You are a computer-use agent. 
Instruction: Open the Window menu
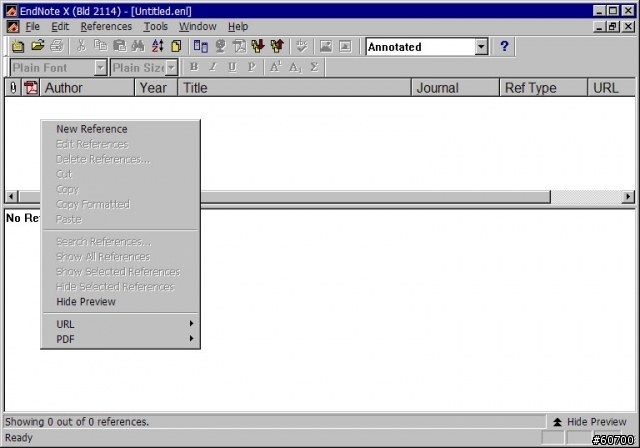point(198,27)
